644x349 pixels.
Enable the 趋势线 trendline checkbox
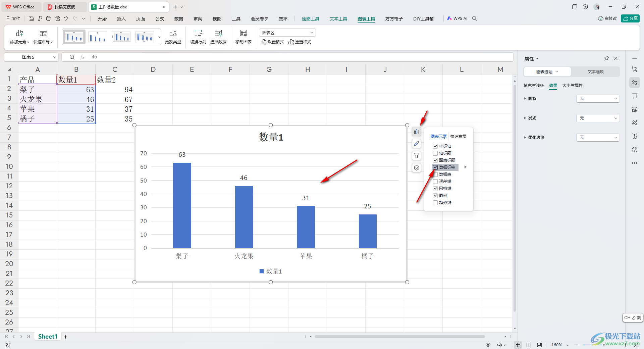[435, 203]
